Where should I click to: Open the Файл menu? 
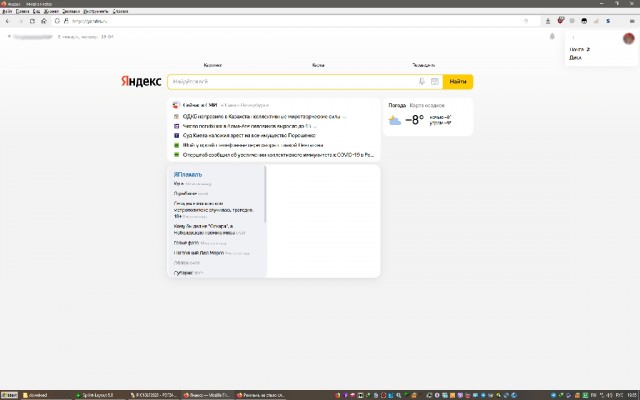point(7,11)
